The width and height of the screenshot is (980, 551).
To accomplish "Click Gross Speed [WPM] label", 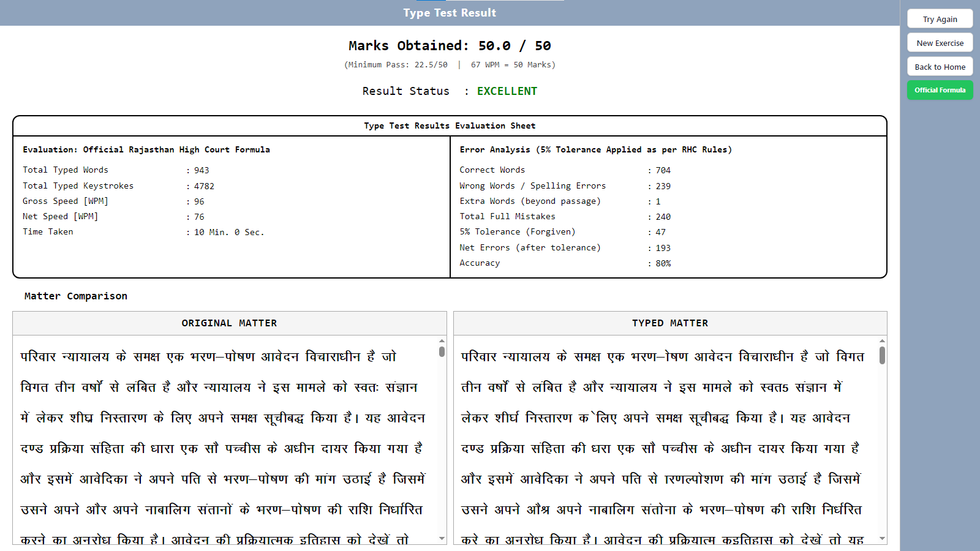I will [66, 201].
